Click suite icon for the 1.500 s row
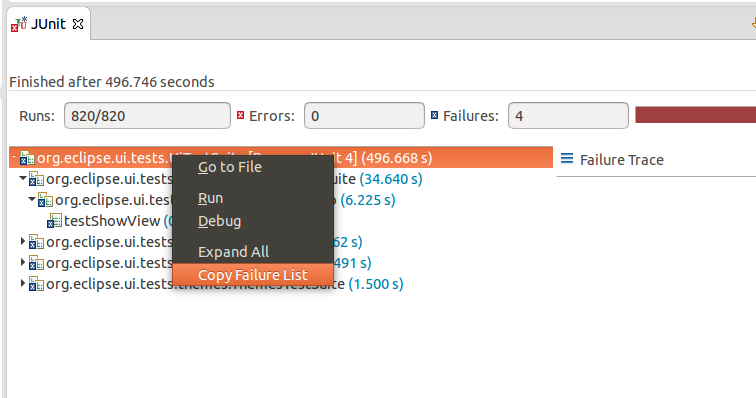 point(36,284)
